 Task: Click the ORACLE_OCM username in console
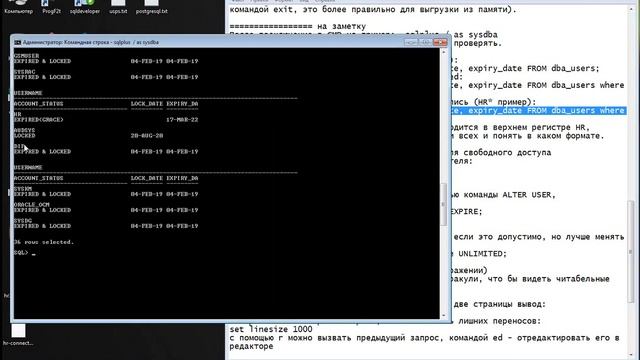point(31,204)
